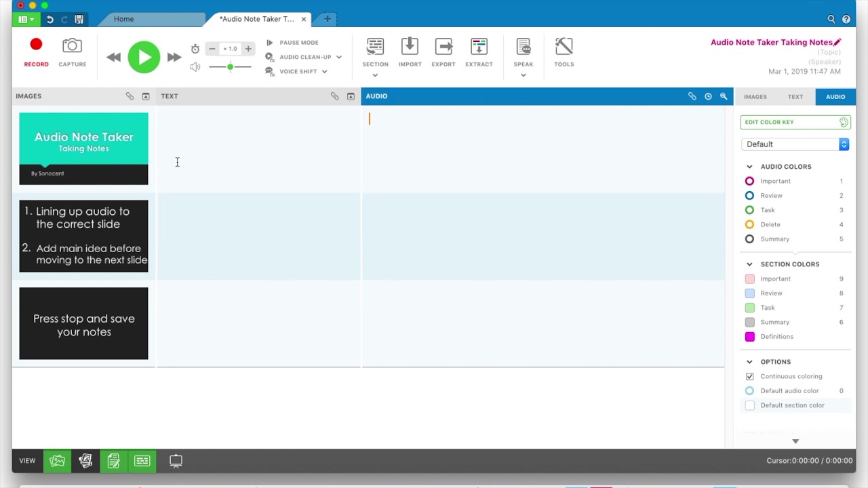This screenshot has width=868, height=488.
Task: Click the Audio pane zoom magnifier
Action: pyautogui.click(x=724, y=96)
